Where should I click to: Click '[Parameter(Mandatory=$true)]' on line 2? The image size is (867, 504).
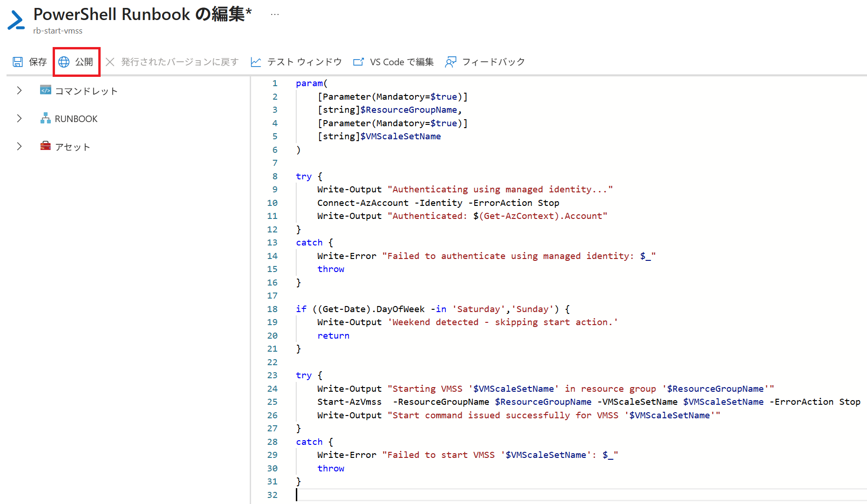tap(393, 97)
